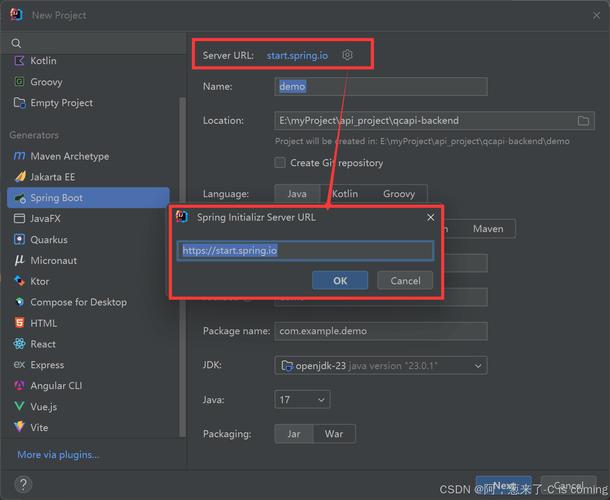Open server URL settings gear icon
This screenshot has width=610, height=500.
tap(348, 55)
